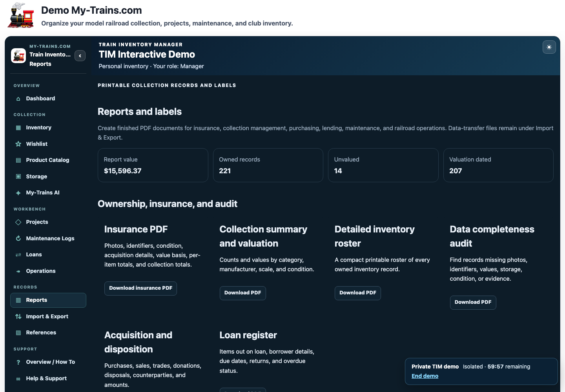Click the Overview question mark icon
The height and width of the screenshot is (392, 565).
(18, 362)
